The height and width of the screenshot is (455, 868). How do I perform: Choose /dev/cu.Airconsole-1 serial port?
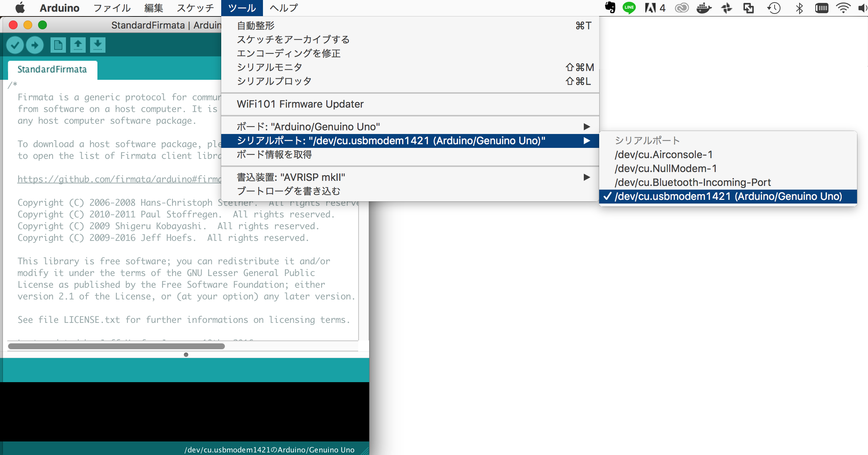(x=663, y=155)
